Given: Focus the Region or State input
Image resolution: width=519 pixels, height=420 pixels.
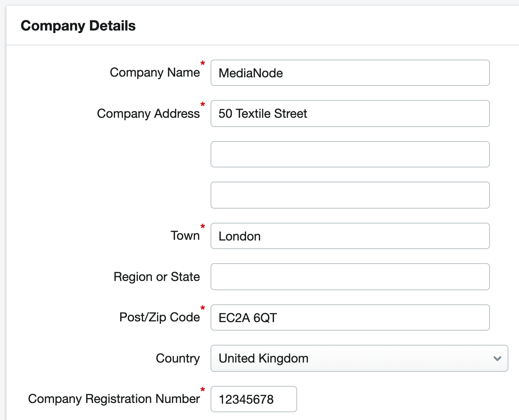Looking at the screenshot, I should (x=350, y=277).
